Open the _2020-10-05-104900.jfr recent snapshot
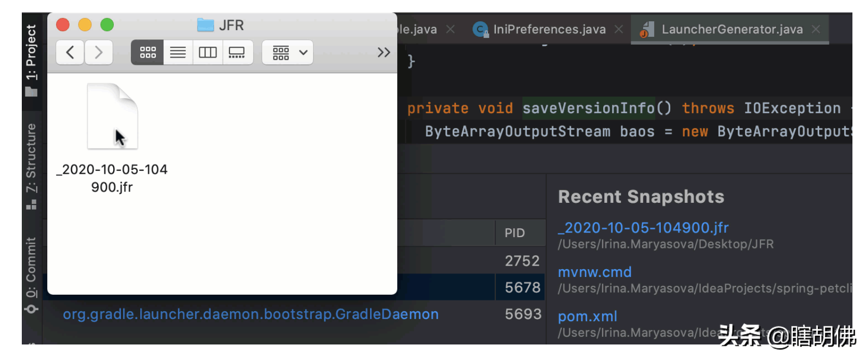The width and height of the screenshot is (868, 359). click(x=643, y=228)
